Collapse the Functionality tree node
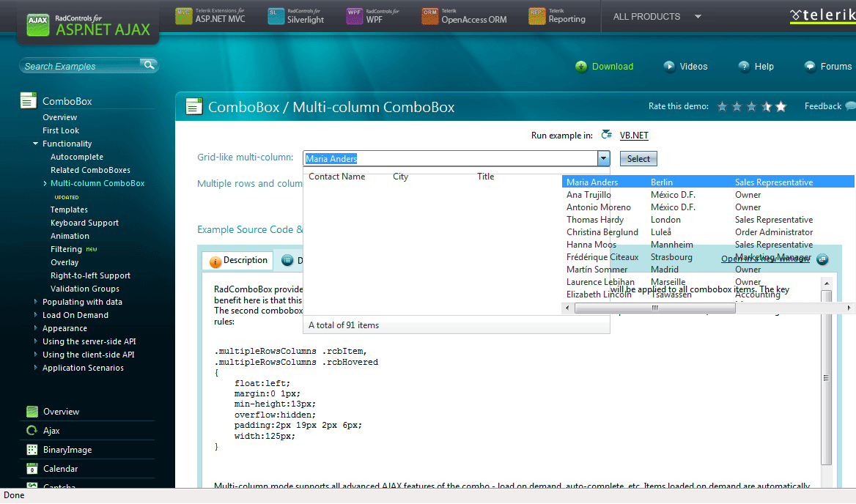The height and width of the screenshot is (504, 856). click(35, 144)
